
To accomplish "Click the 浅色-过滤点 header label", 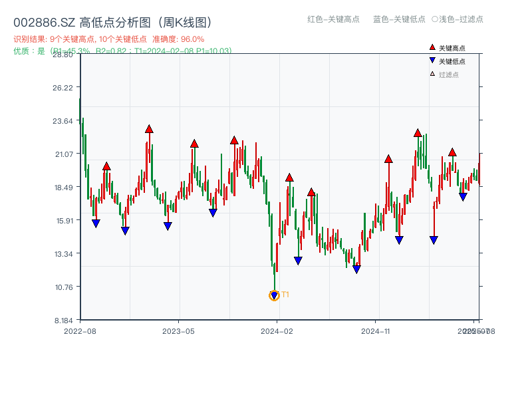I will point(459,20).
